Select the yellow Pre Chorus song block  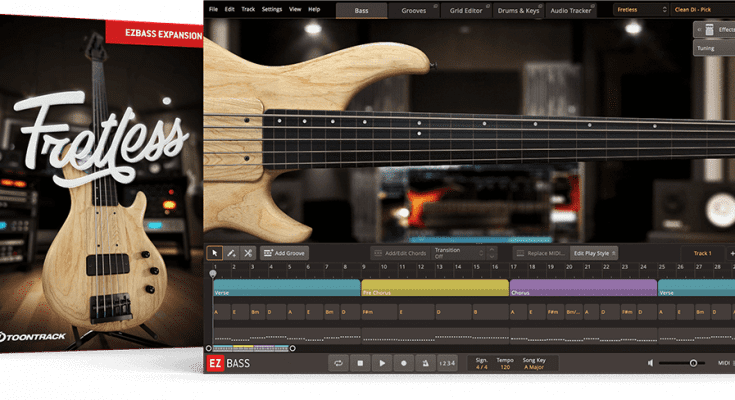(434, 287)
